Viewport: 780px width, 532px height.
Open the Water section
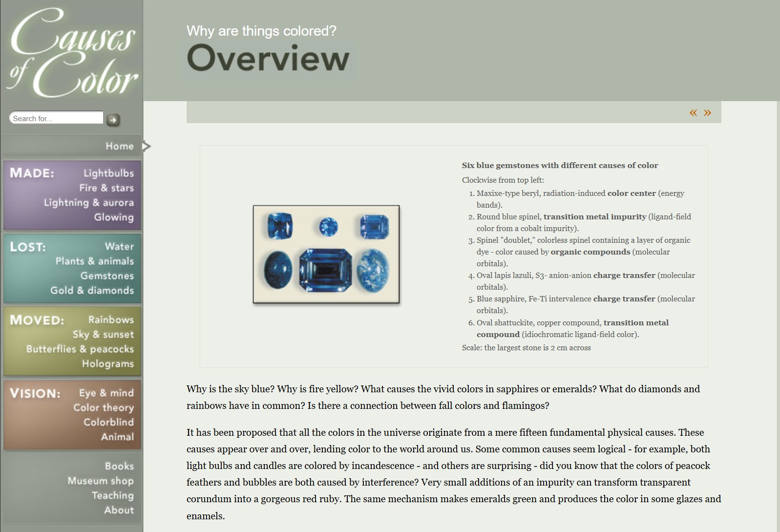(x=119, y=246)
